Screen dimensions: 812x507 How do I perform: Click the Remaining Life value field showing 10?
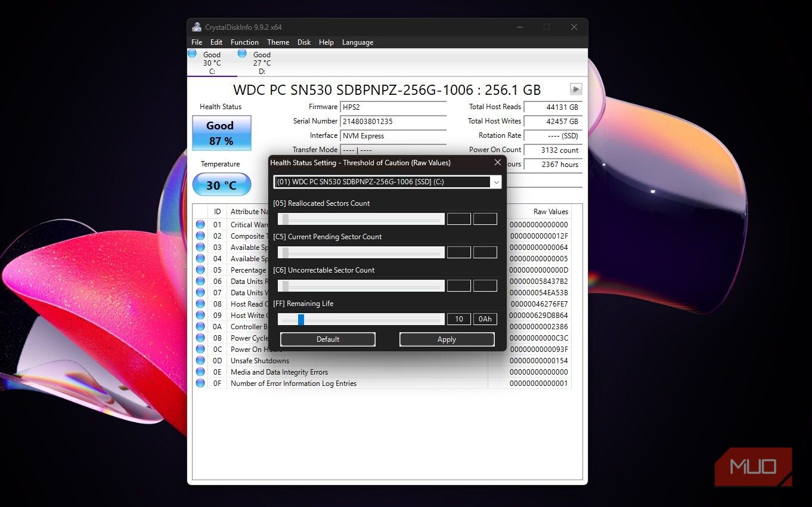(459, 319)
